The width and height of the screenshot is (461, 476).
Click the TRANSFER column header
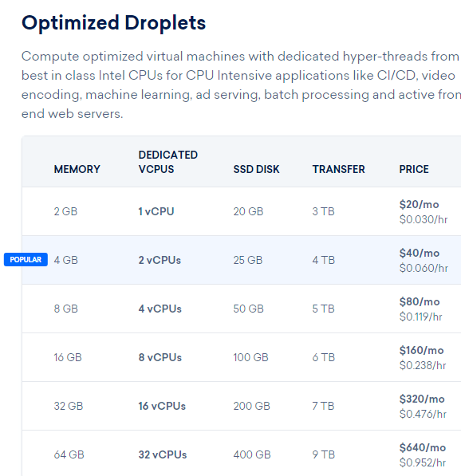(x=339, y=169)
